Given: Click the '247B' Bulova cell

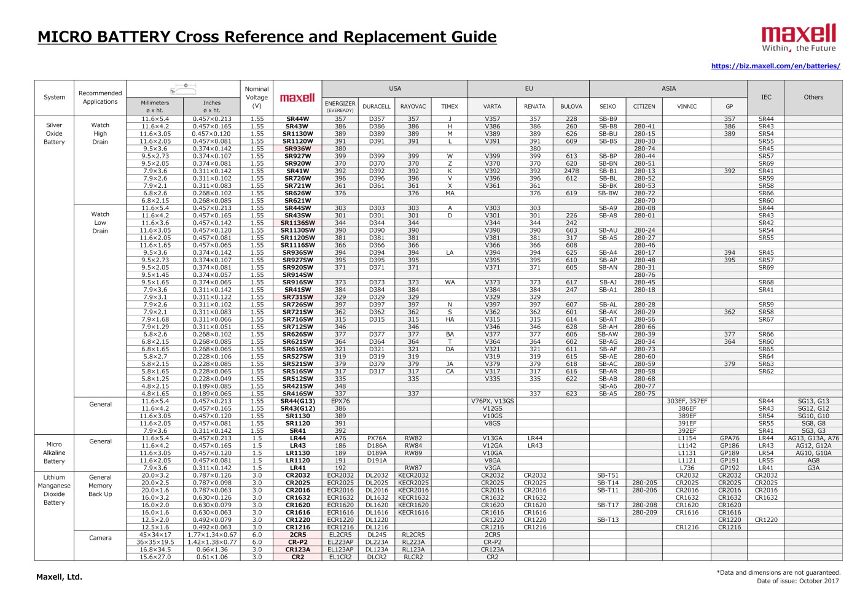Looking at the screenshot, I should click(x=571, y=171).
